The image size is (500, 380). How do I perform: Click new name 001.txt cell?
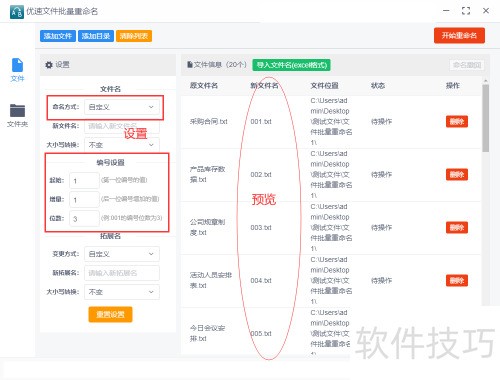tap(261, 121)
